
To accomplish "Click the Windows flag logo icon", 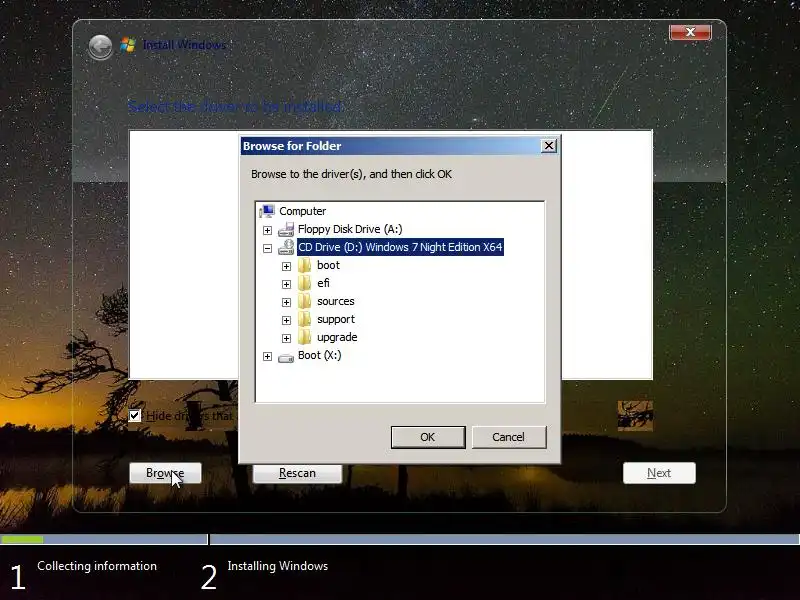I will pyautogui.click(x=128, y=45).
